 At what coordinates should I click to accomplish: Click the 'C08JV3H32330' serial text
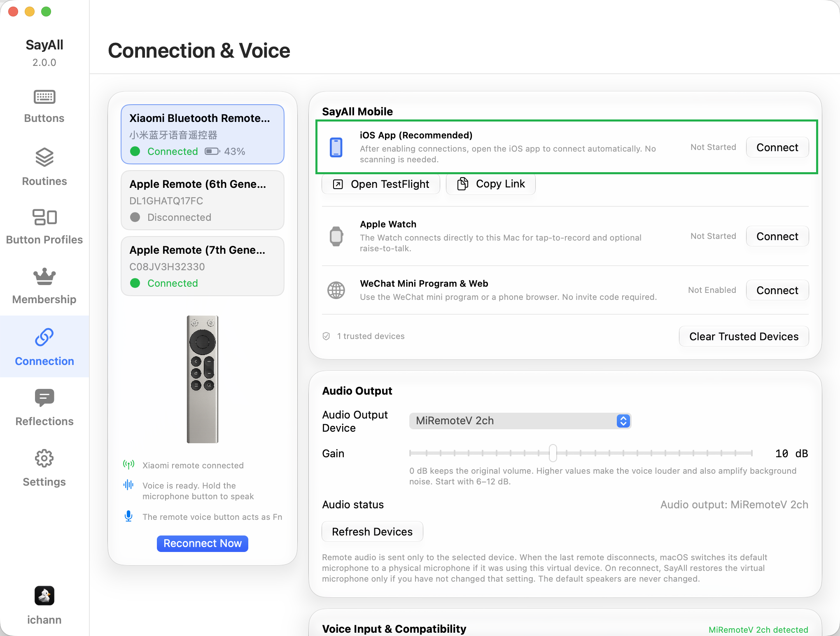(167, 267)
